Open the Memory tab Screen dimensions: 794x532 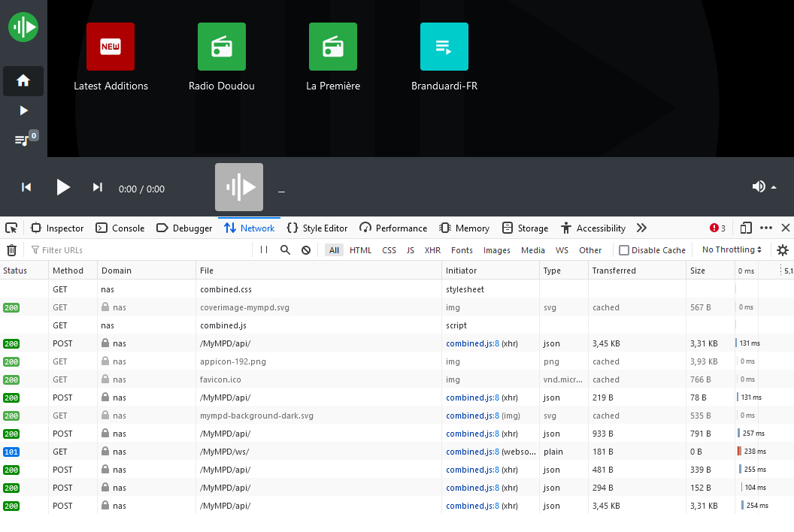[465, 228]
